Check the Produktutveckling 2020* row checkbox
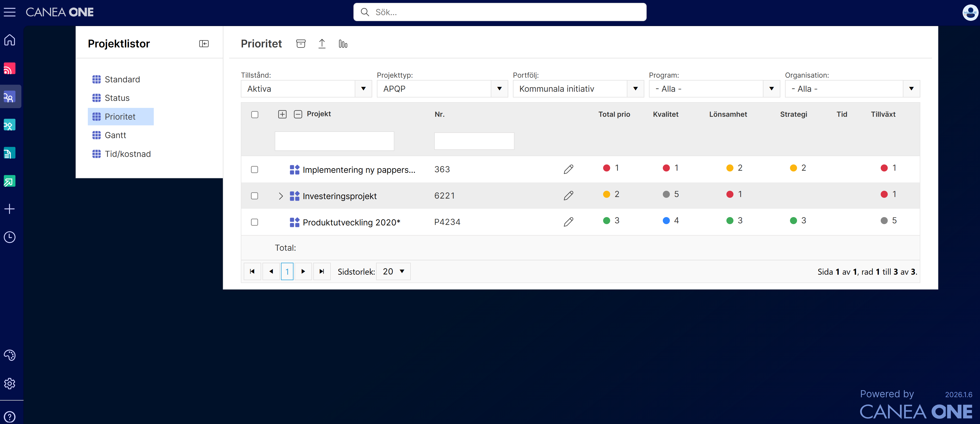The width and height of the screenshot is (980, 424). point(254,222)
